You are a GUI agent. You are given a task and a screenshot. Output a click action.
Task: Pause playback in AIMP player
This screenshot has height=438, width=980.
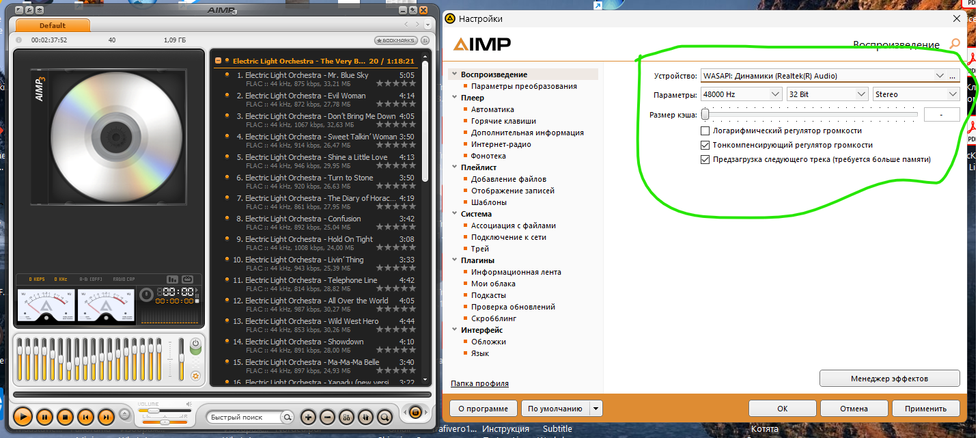click(x=44, y=416)
